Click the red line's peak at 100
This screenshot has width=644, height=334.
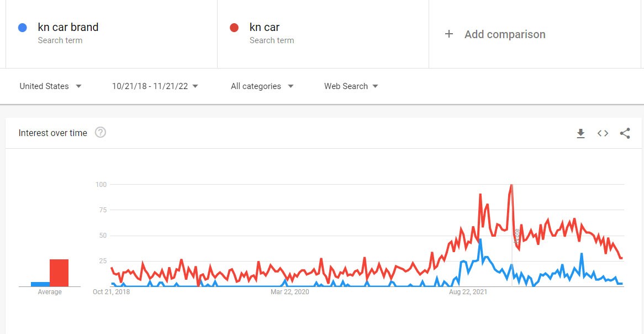pos(512,185)
